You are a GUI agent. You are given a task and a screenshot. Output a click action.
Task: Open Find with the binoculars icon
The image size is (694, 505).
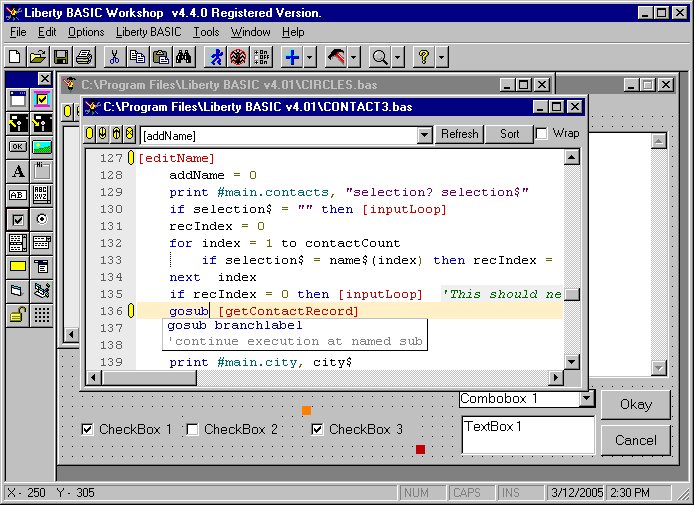point(183,57)
